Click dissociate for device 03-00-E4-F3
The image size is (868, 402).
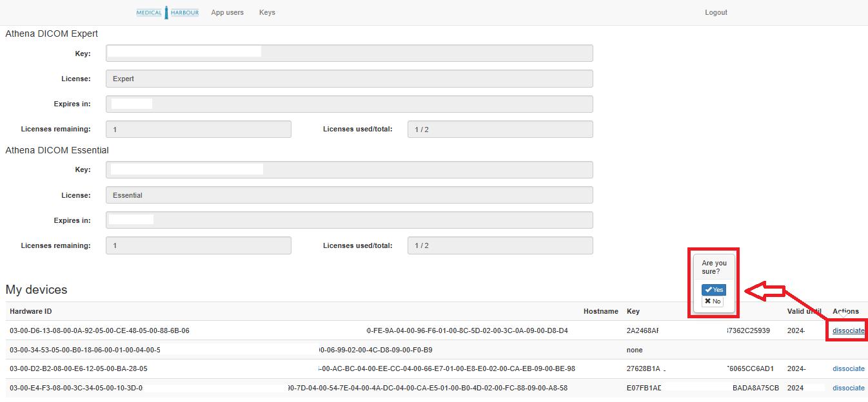pyautogui.click(x=848, y=388)
